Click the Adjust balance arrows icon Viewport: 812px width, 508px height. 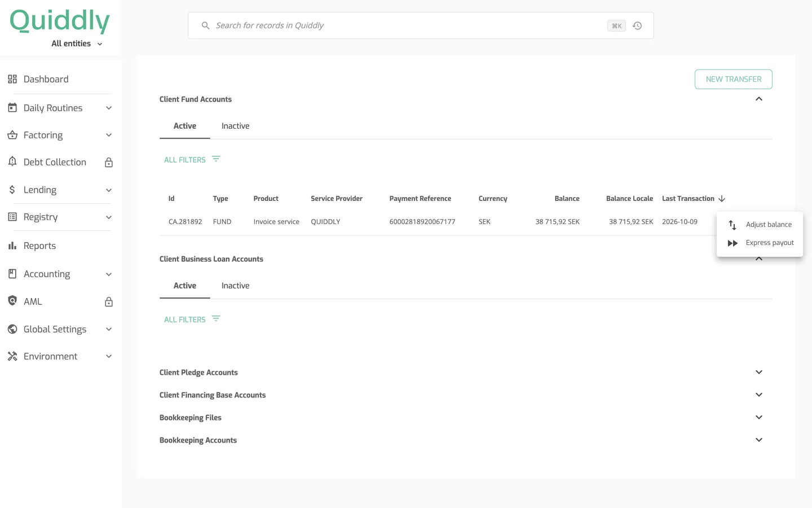(732, 225)
